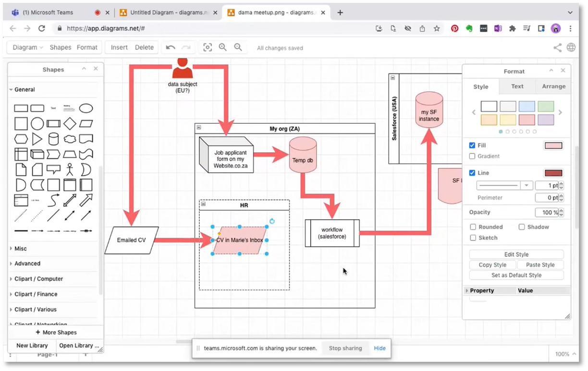This screenshot has height=371, width=588.
Task: Pick the actor stick figure shape
Action: [70, 169]
